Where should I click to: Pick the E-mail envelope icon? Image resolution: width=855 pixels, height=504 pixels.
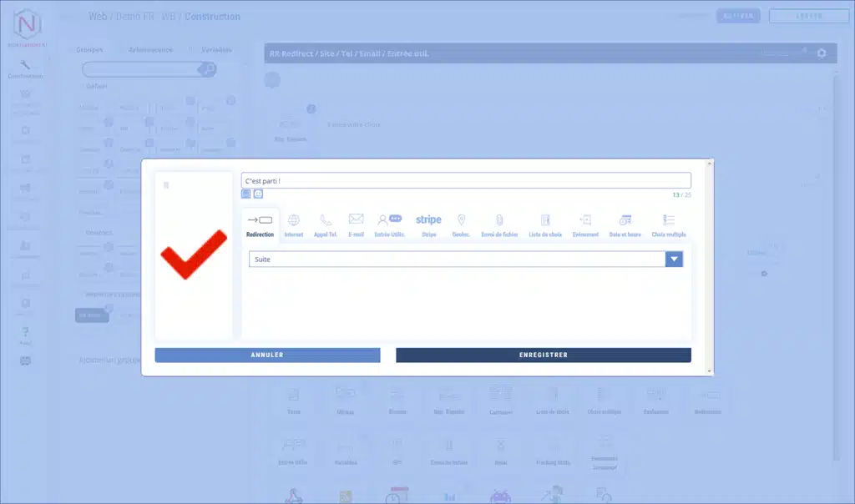(x=357, y=220)
